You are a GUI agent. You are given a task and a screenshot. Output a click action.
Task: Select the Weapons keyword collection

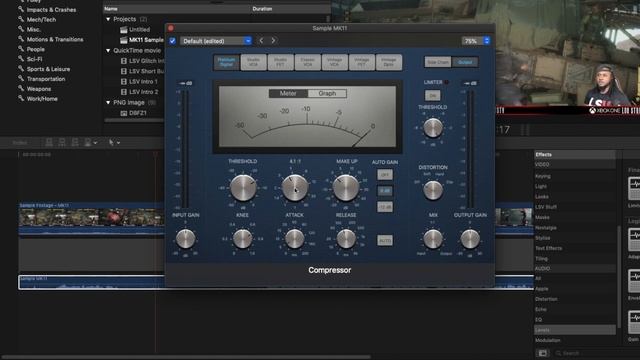(39, 89)
